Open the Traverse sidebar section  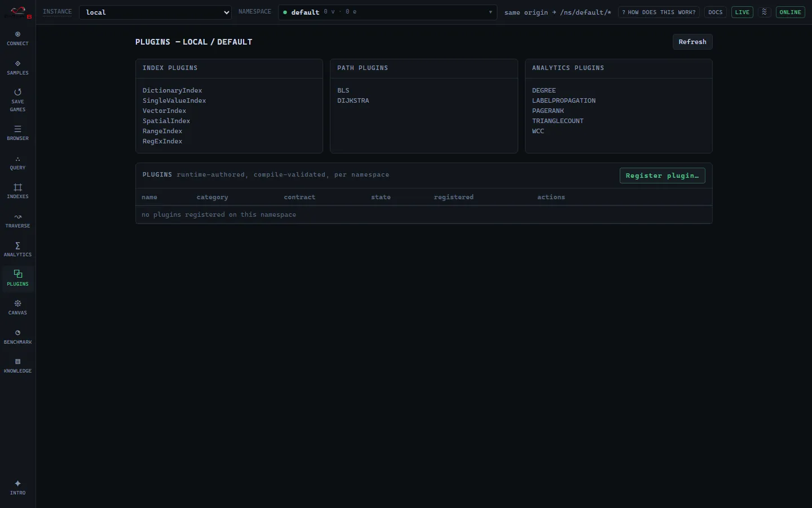[17, 221]
